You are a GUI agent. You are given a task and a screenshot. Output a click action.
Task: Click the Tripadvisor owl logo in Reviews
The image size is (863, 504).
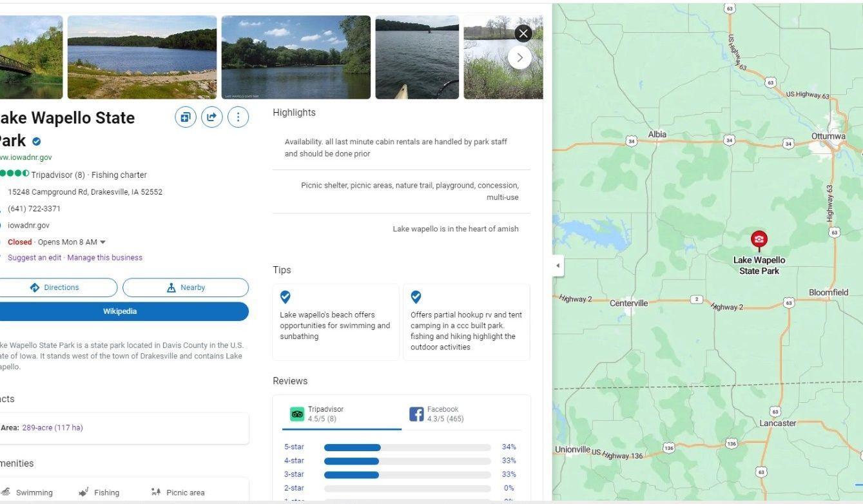click(x=297, y=414)
